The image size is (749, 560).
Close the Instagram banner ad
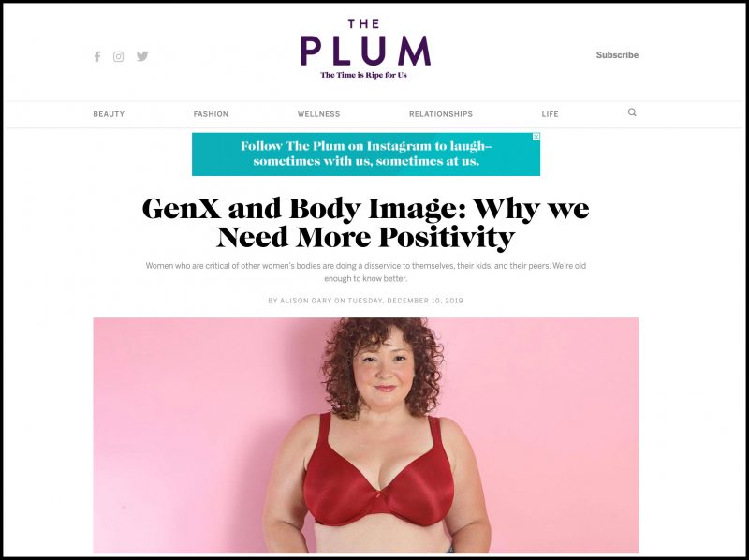[536, 137]
